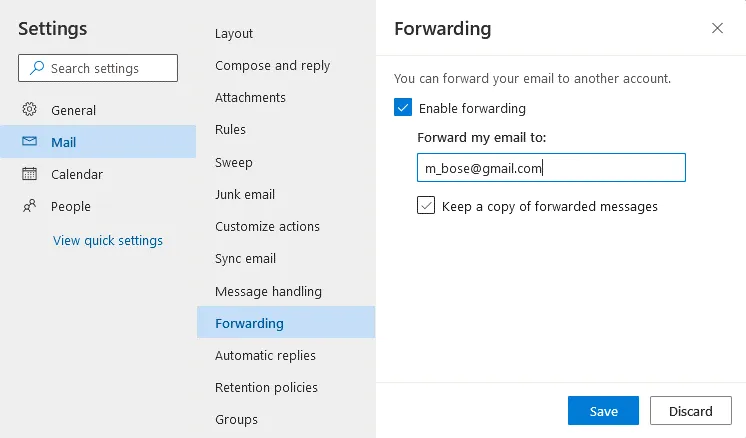
Task: Toggle Keep a copy of forwarded messages
Action: click(426, 206)
